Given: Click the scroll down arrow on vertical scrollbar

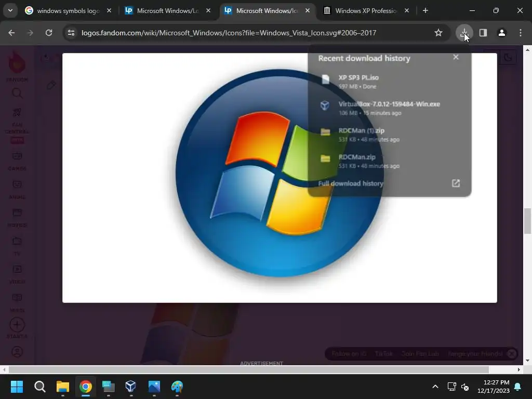Looking at the screenshot, I should pyautogui.click(x=527, y=361).
